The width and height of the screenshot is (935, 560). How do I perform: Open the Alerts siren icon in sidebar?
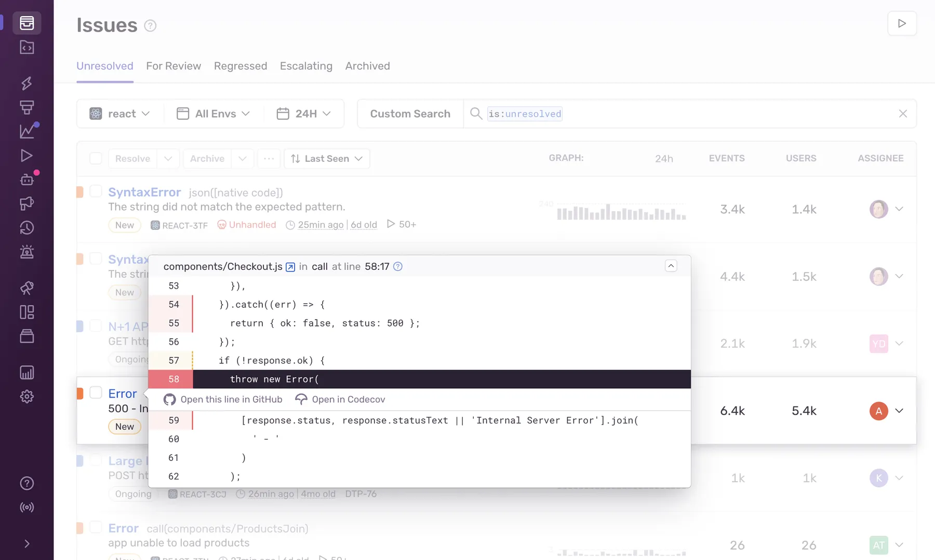pyautogui.click(x=26, y=252)
